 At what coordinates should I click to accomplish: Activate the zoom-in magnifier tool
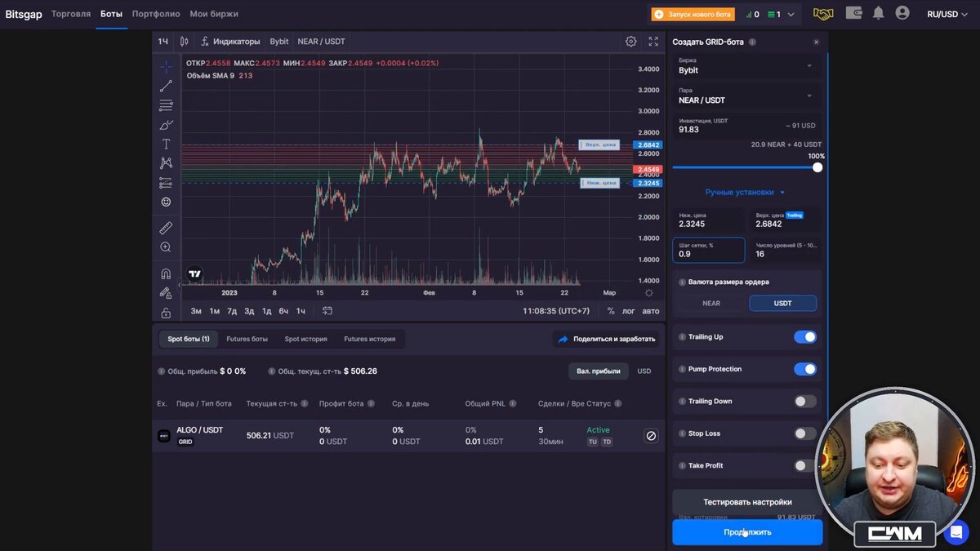[x=166, y=247]
